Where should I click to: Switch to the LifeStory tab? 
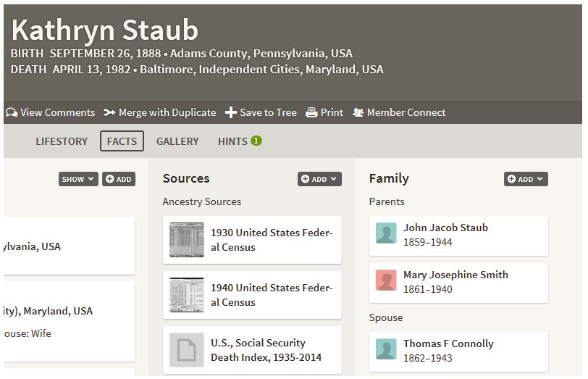(62, 141)
